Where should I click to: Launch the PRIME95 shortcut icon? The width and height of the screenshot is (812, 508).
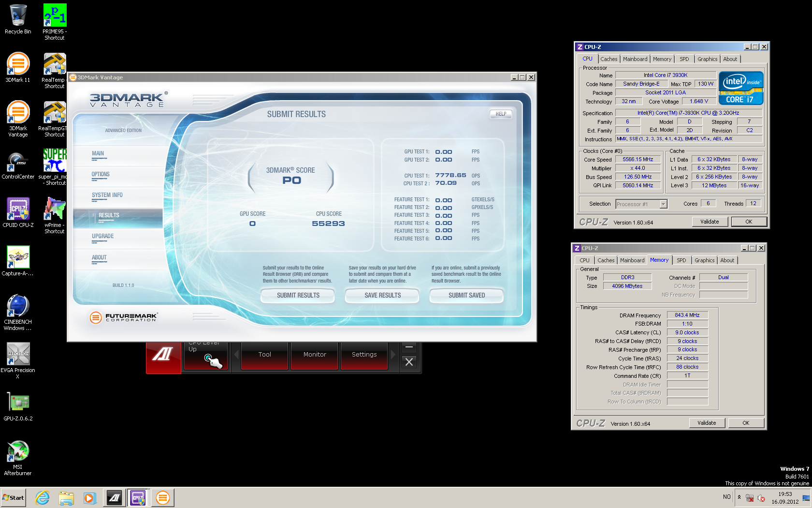point(55,22)
